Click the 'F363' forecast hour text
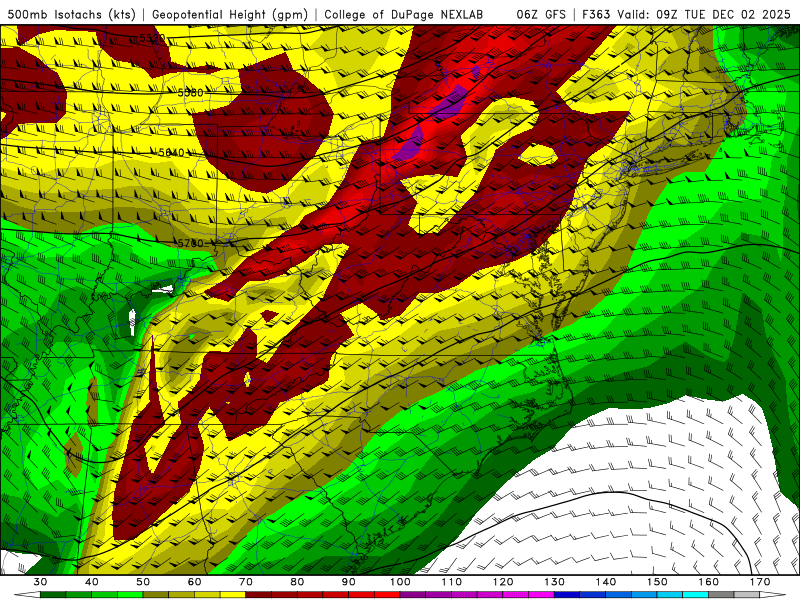 596,14
